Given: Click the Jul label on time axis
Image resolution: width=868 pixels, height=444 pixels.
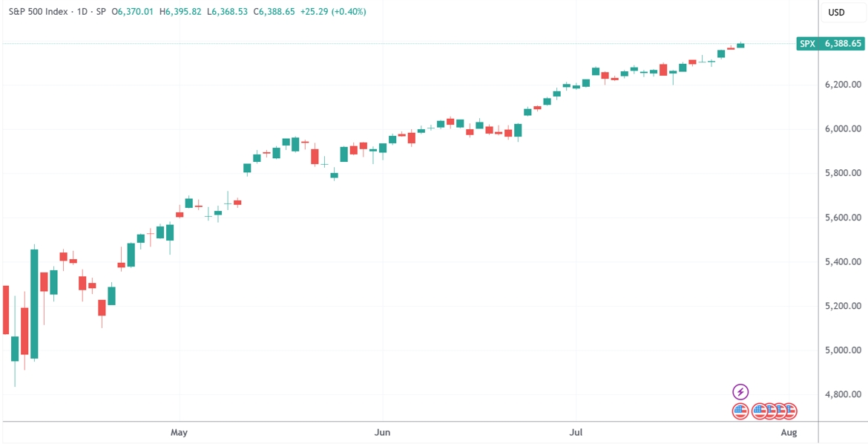Looking at the screenshot, I should [576, 432].
